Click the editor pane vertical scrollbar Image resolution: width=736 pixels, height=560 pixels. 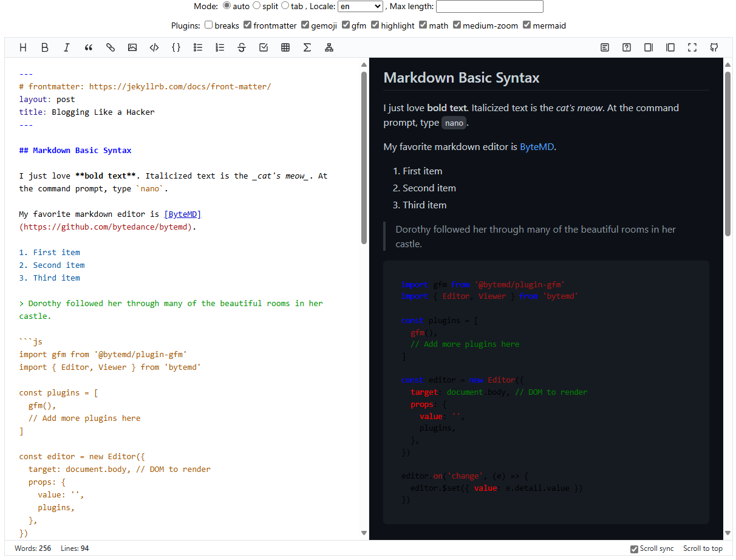[x=364, y=158]
